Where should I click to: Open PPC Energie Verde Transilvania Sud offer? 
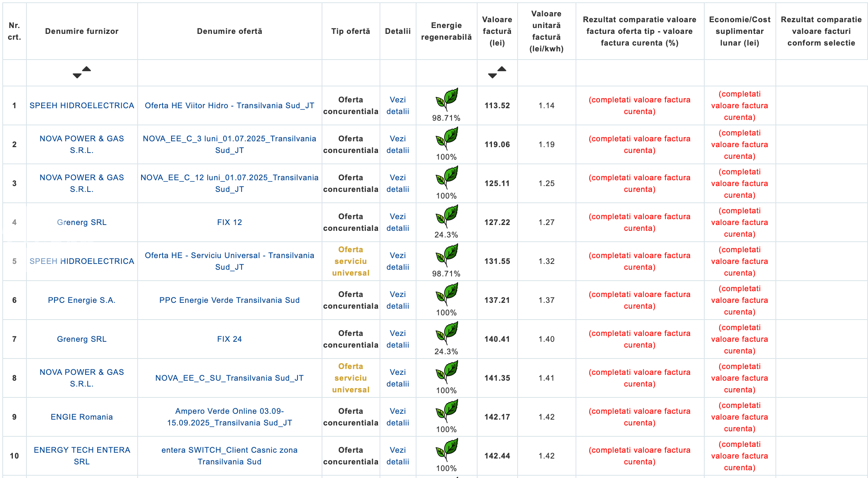tap(229, 300)
